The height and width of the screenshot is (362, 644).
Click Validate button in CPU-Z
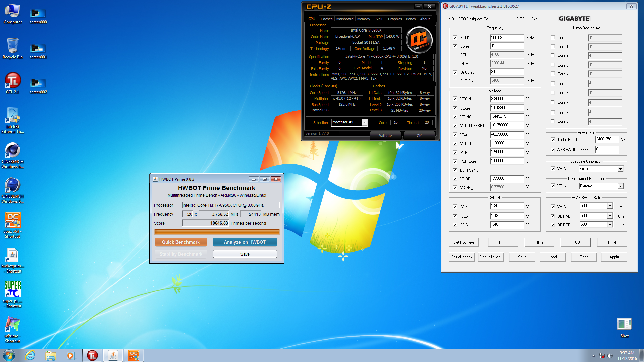(385, 136)
